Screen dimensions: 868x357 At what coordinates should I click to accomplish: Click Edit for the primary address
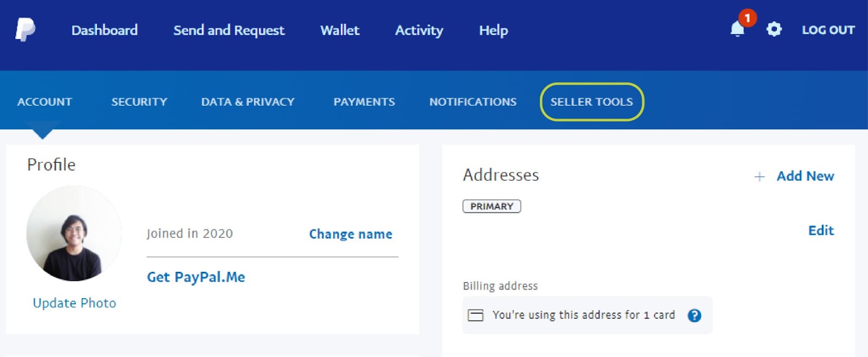[x=821, y=230]
